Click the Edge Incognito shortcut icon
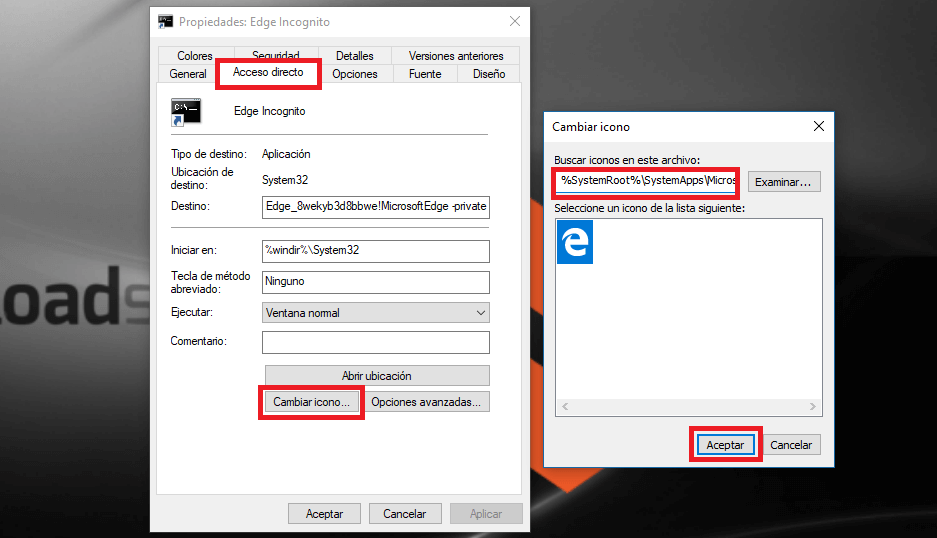This screenshot has width=937, height=538. [x=186, y=112]
